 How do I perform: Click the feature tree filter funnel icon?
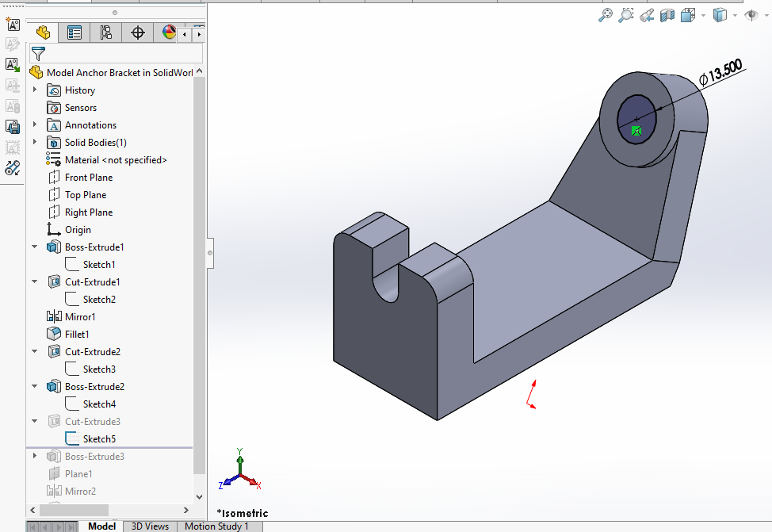point(37,54)
